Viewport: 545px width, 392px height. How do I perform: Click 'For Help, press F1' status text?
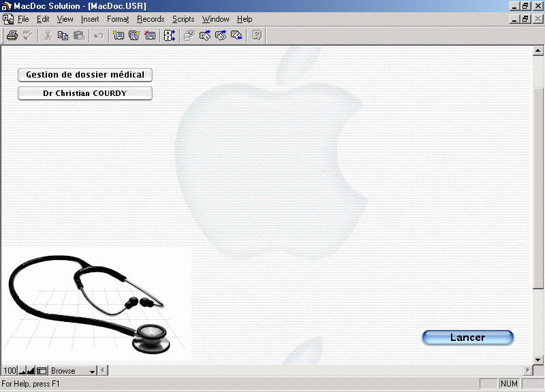(x=31, y=384)
